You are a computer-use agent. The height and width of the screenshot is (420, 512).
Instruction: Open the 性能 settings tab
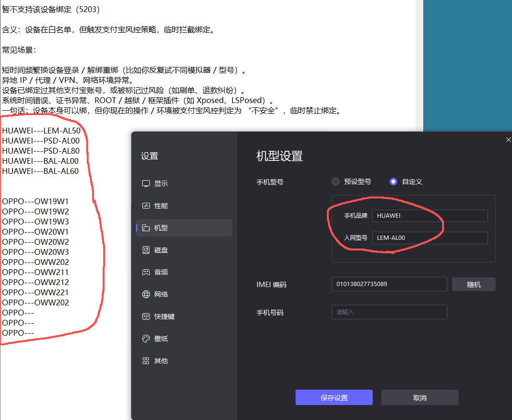click(184, 206)
